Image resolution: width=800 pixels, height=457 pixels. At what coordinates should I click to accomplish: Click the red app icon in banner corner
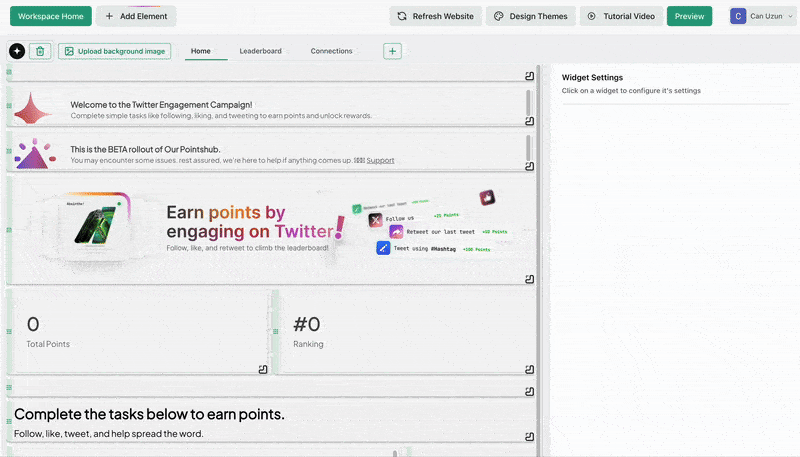[x=487, y=197]
